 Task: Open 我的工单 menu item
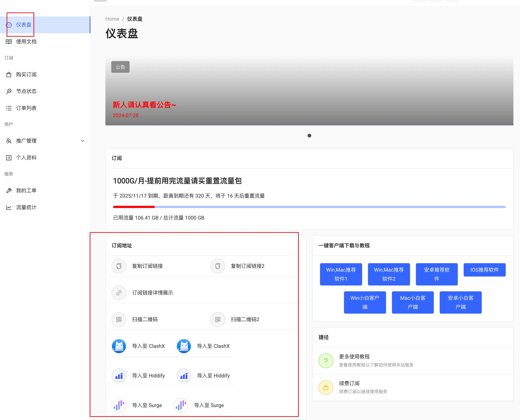45,191
